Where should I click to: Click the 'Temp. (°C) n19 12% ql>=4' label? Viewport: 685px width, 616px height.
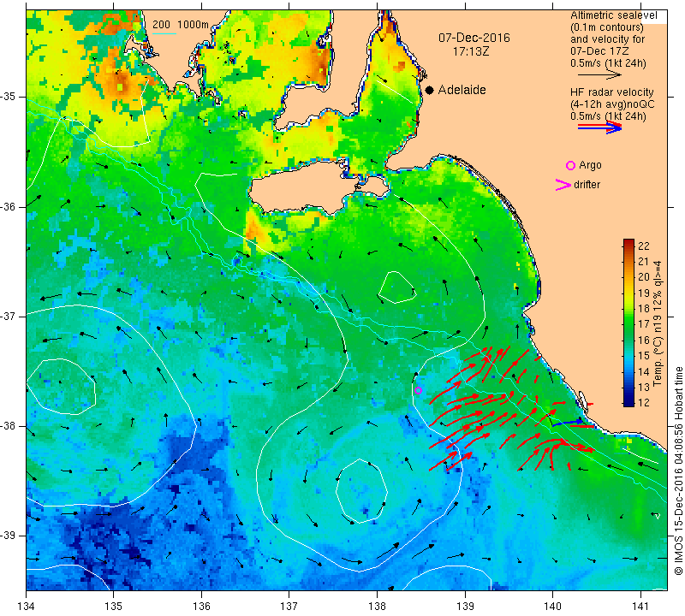(657, 323)
